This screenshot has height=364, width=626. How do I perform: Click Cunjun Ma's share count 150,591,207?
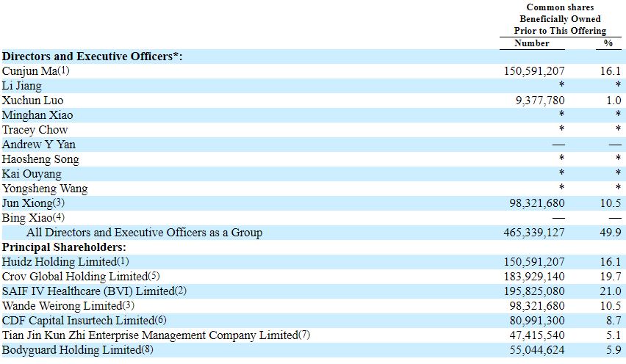tap(534, 71)
